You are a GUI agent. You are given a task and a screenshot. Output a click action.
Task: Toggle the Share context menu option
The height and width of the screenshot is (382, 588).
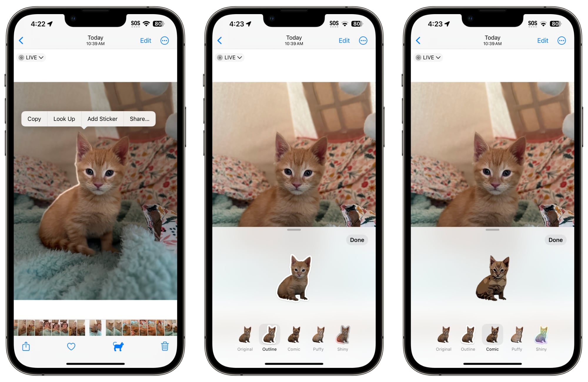[x=139, y=119]
